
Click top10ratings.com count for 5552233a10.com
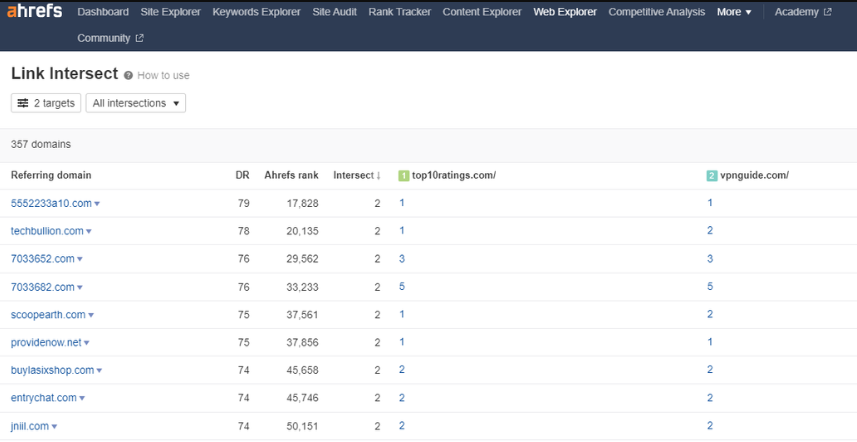pyautogui.click(x=402, y=203)
